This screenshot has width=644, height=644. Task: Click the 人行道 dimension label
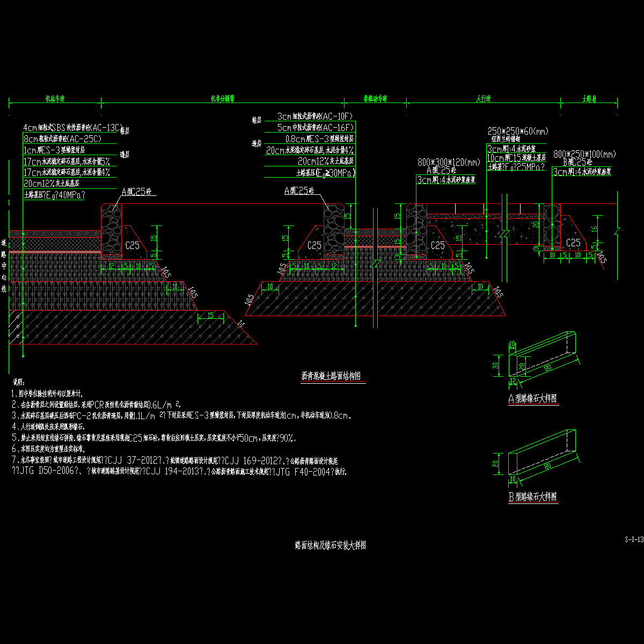pos(484,99)
